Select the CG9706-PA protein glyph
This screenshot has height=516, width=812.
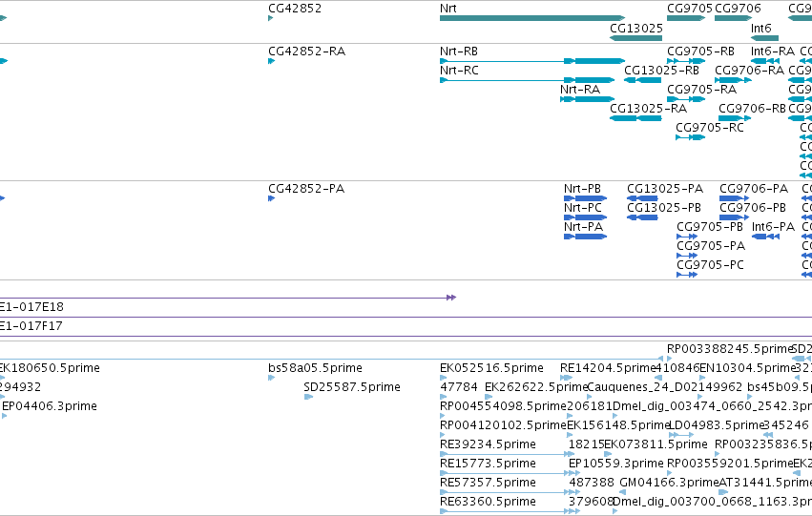(x=735, y=198)
